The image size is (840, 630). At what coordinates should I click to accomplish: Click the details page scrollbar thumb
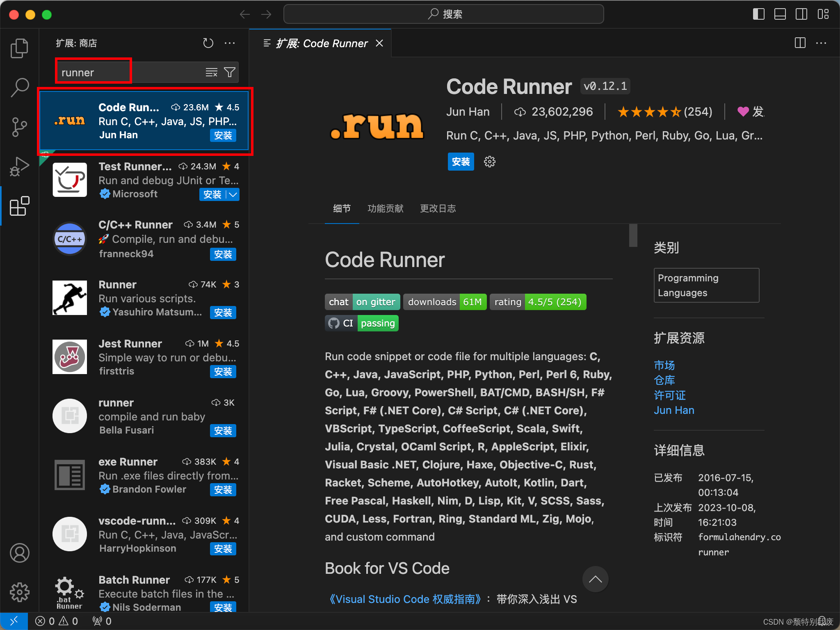coord(633,235)
